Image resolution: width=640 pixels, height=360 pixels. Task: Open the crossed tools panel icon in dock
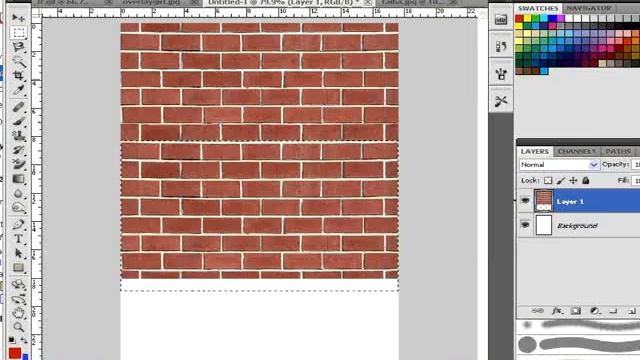coord(501,100)
